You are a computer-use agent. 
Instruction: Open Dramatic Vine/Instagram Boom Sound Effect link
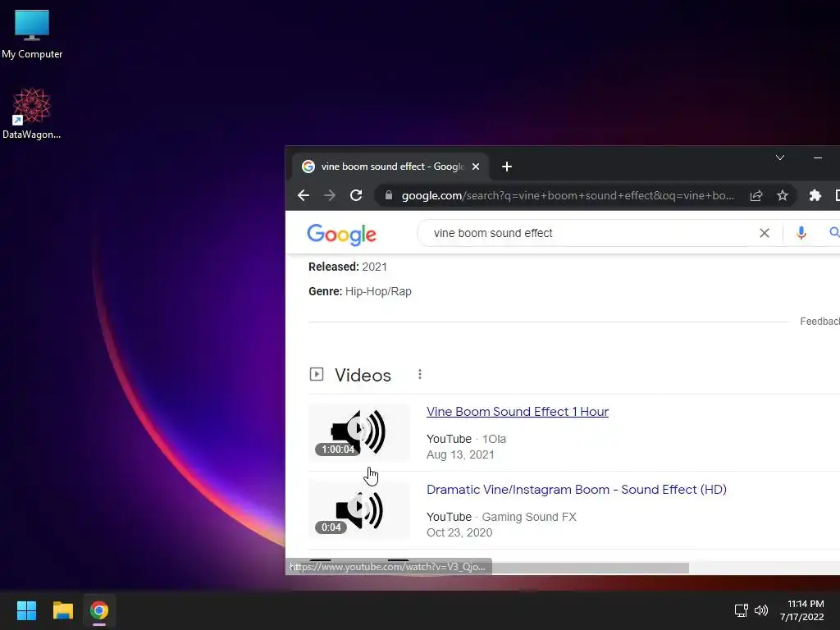577,489
